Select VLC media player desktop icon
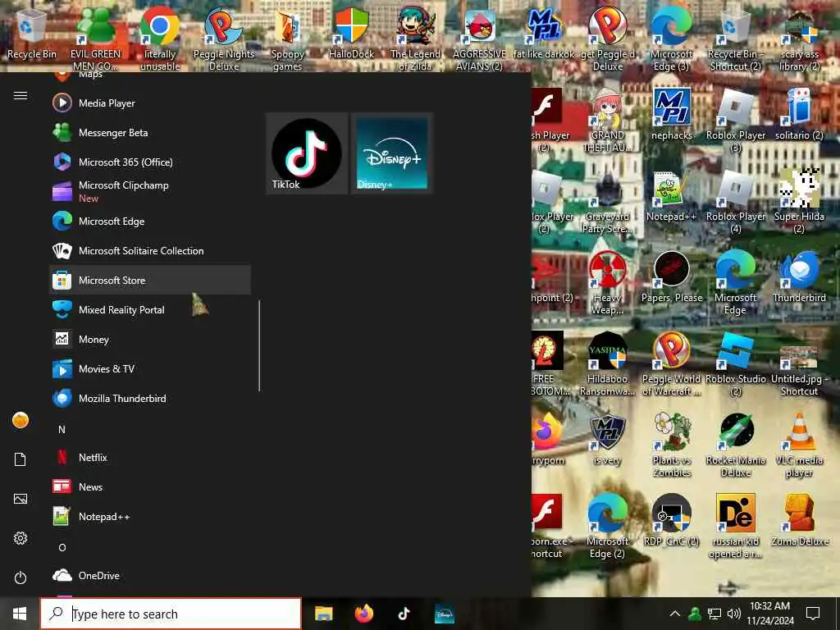840x630 pixels. pos(799,445)
